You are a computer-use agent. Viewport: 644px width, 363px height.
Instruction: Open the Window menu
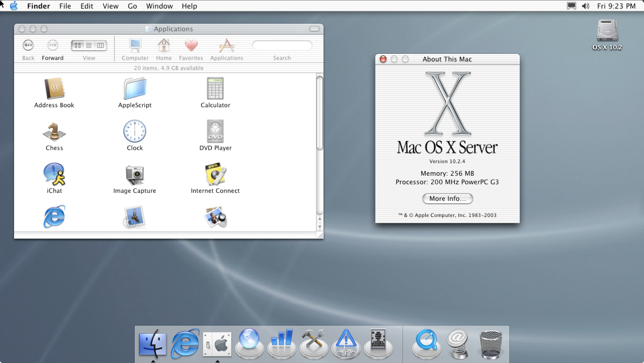159,6
